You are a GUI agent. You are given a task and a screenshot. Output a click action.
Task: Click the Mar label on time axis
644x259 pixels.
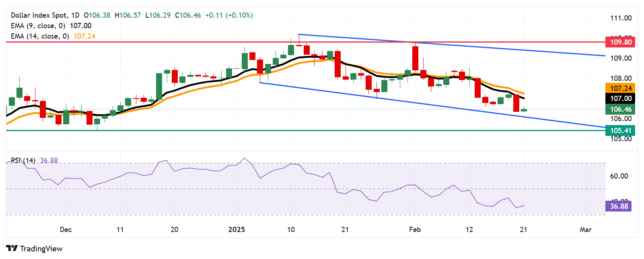586,230
